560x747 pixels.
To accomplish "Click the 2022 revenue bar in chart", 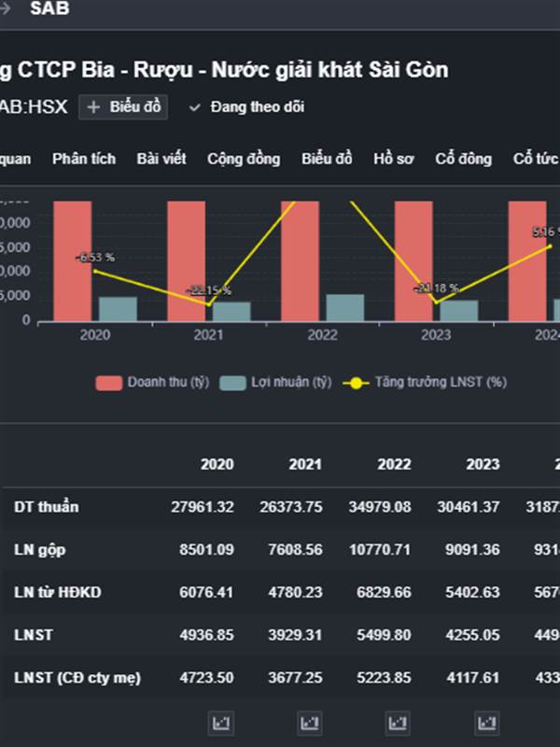I will (x=300, y=261).
